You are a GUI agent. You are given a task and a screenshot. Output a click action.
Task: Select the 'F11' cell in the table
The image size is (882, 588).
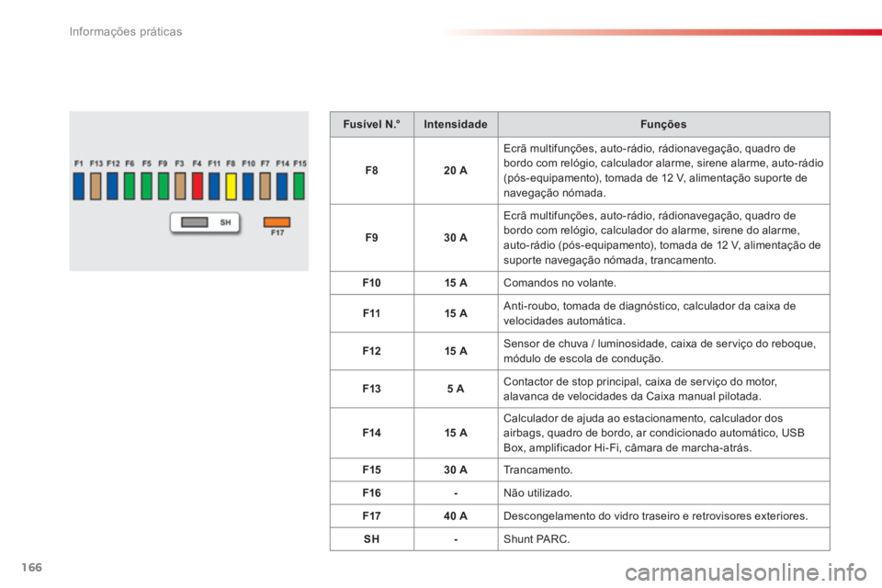point(372,313)
